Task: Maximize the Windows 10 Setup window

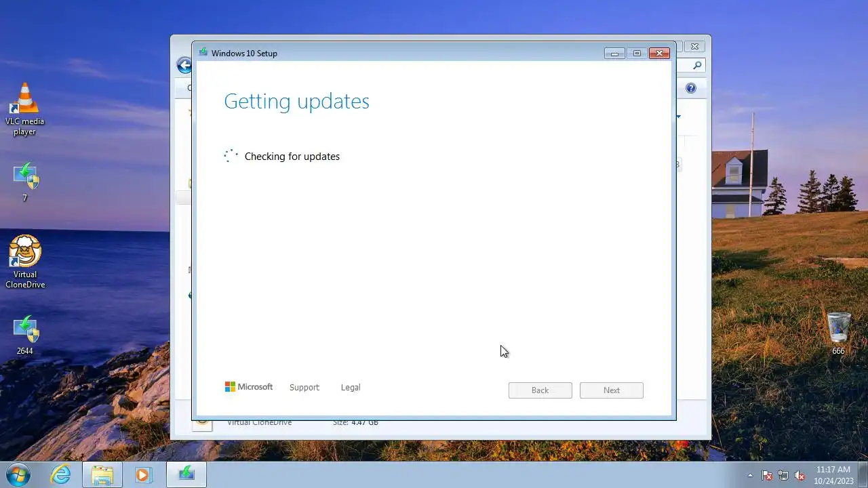Action: pos(637,54)
